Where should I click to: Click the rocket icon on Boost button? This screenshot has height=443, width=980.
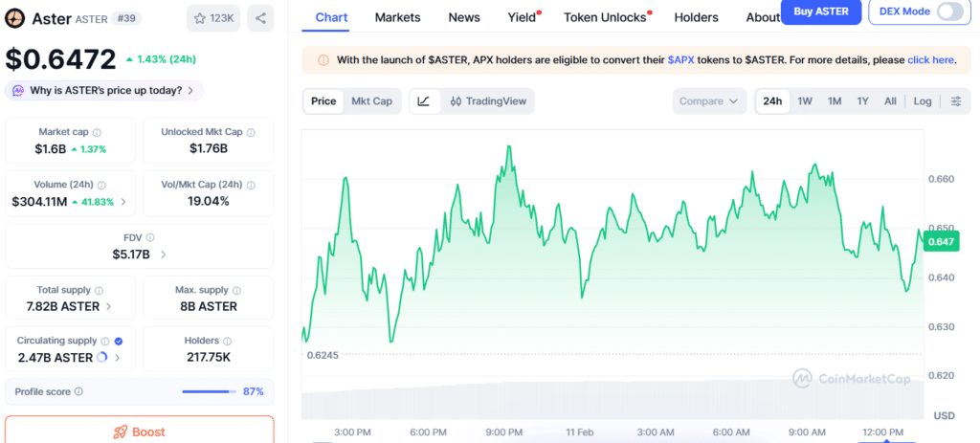click(x=120, y=432)
